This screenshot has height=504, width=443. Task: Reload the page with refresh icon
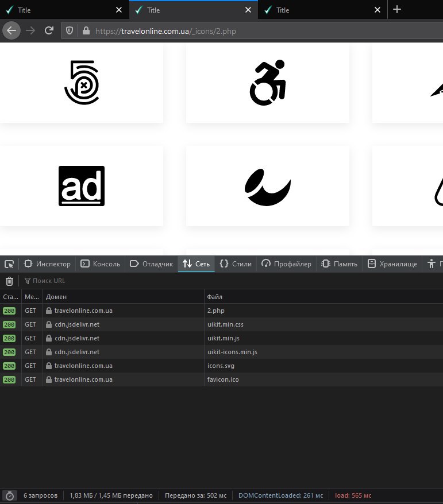point(49,31)
